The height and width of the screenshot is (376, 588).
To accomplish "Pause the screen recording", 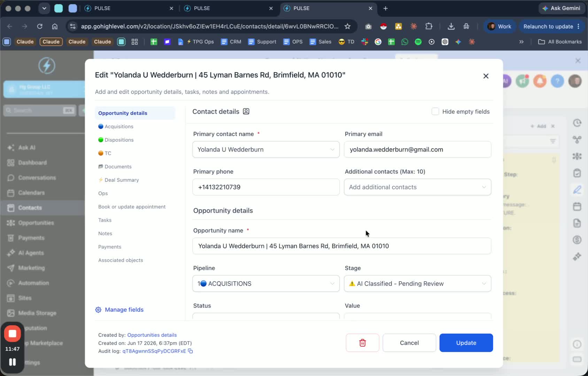I will pyautogui.click(x=13, y=362).
